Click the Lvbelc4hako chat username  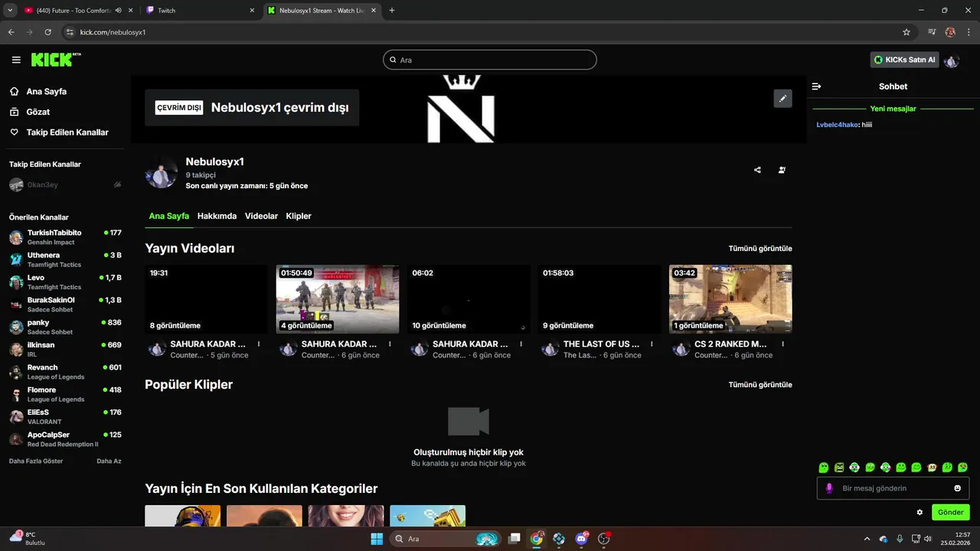click(x=837, y=125)
